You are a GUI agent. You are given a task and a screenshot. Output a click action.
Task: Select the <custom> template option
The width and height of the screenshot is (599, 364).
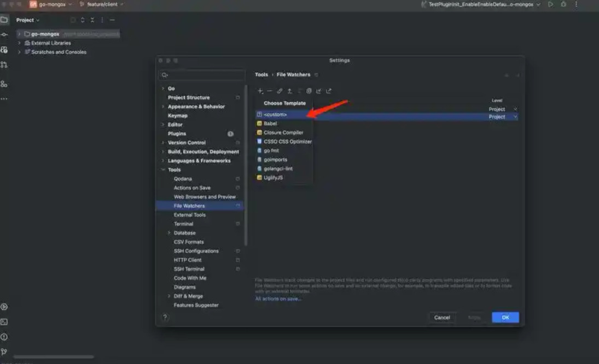click(x=275, y=115)
